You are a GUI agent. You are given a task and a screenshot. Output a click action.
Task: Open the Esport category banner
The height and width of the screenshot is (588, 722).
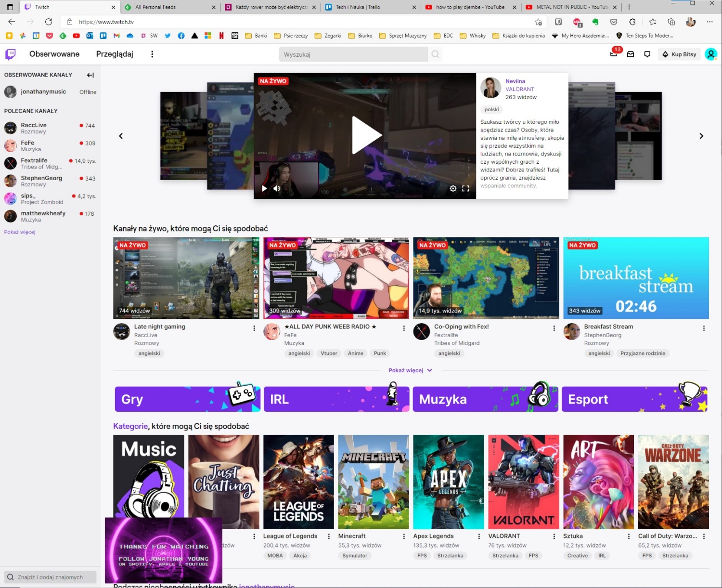(634, 399)
